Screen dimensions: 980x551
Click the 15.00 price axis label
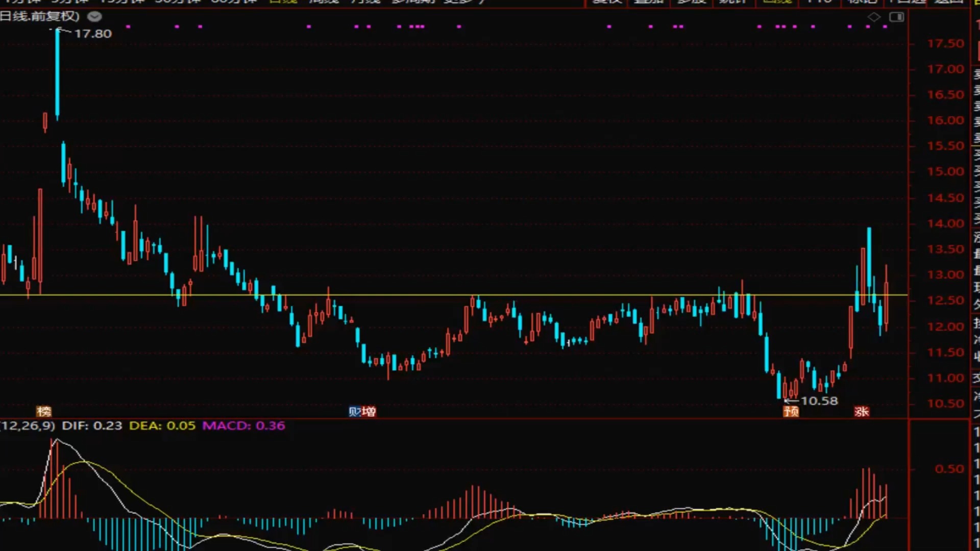945,171
